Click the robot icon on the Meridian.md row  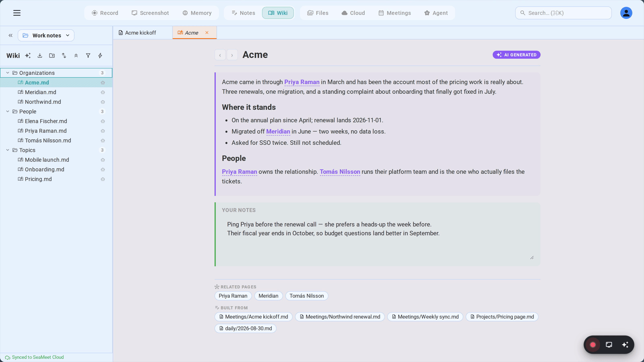[x=103, y=92]
